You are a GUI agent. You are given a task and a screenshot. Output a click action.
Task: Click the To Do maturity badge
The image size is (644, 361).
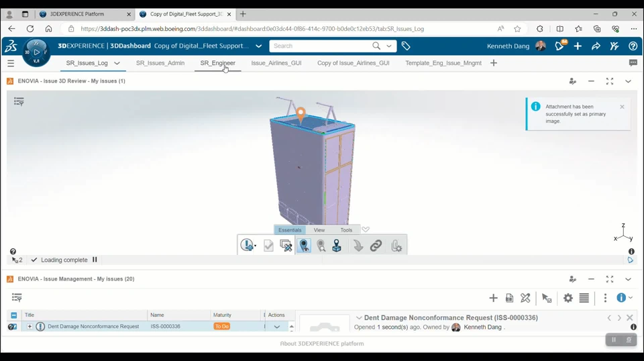click(x=222, y=327)
